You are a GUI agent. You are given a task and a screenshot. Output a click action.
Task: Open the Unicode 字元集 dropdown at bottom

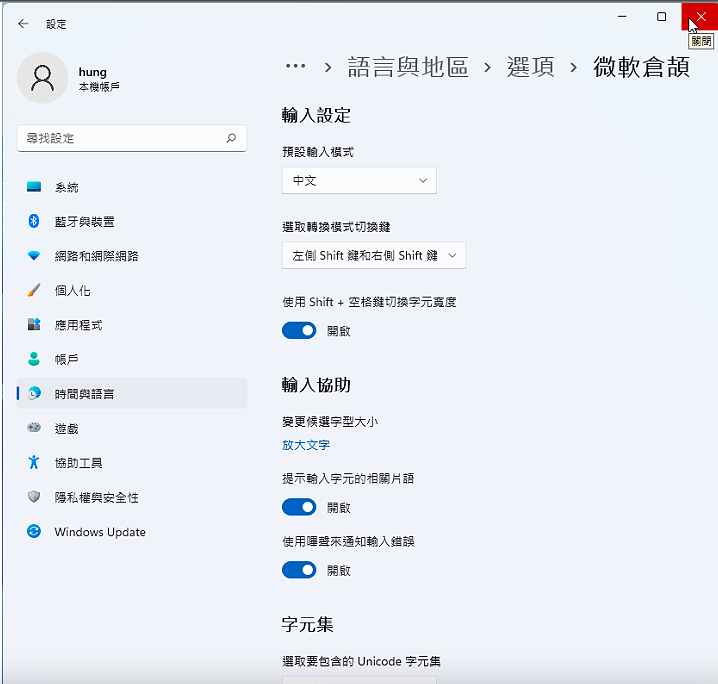pyautogui.click(x=359, y=680)
